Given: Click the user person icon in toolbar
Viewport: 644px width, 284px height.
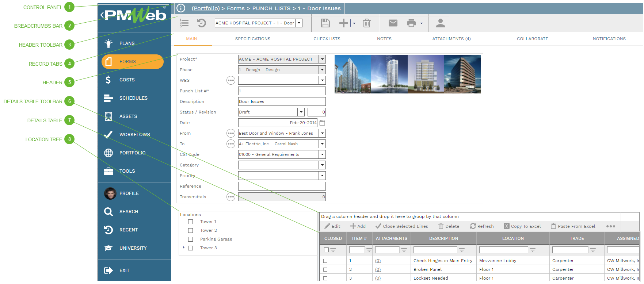Looking at the screenshot, I should coord(440,23).
